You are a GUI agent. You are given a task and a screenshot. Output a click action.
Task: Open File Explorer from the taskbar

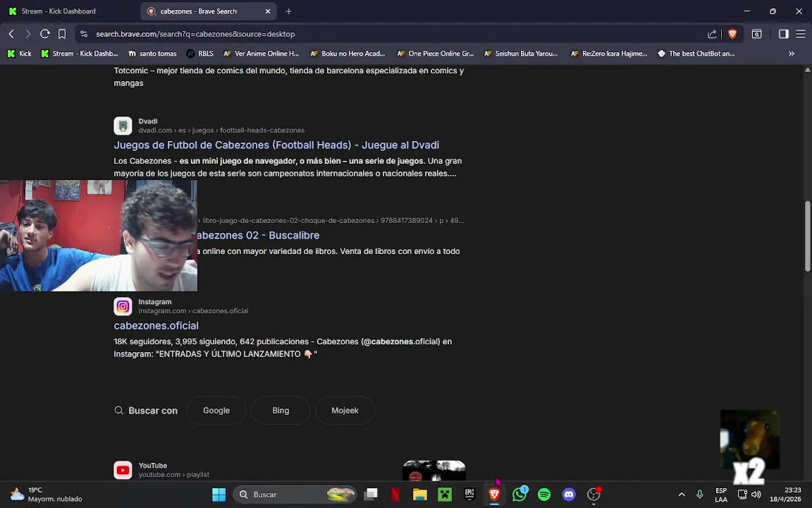[420, 495]
